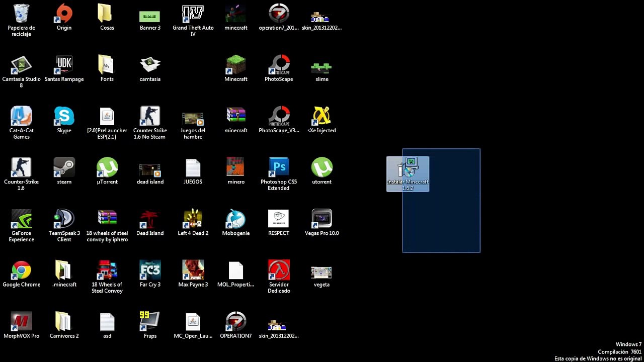Launch Left 4 Dead 2 shortcut

coord(193,223)
